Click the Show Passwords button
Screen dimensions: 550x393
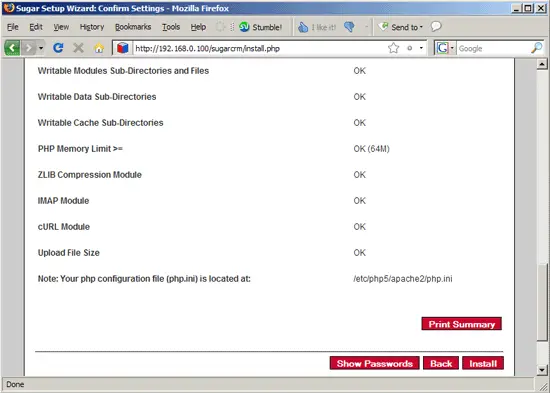click(375, 363)
